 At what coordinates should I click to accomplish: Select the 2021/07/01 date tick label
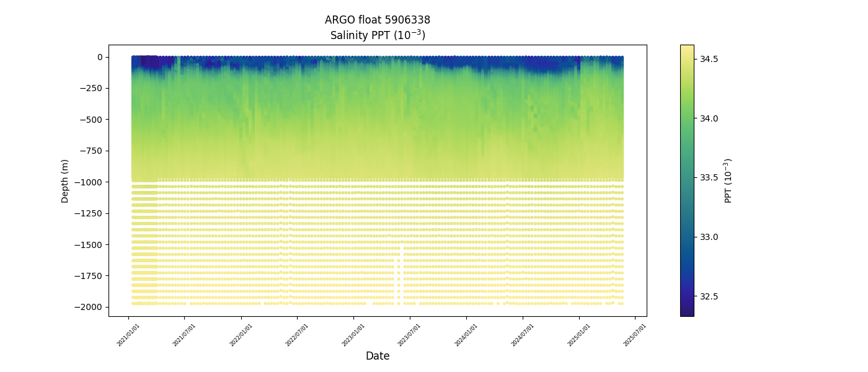(185, 335)
